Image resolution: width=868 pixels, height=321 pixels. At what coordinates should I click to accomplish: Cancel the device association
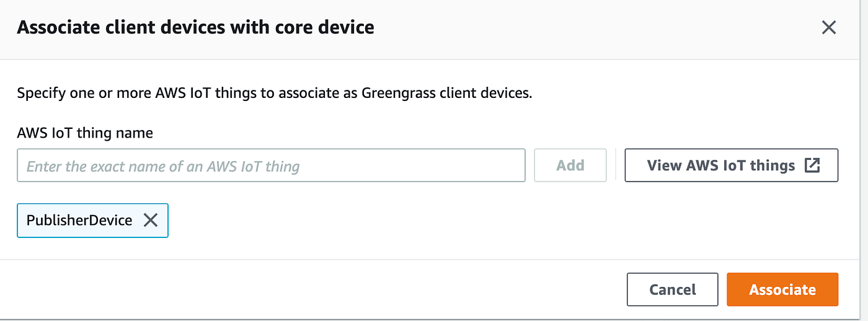(x=672, y=289)
